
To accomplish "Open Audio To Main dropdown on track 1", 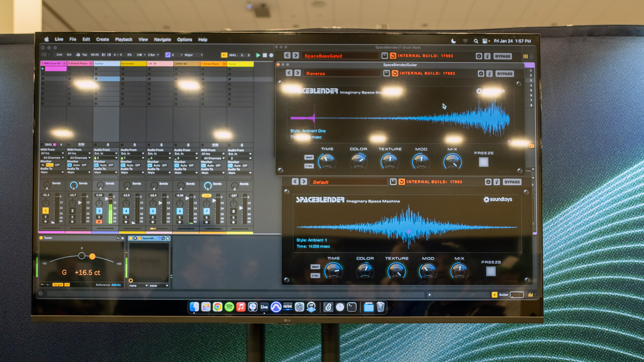I will click(53, 172).
